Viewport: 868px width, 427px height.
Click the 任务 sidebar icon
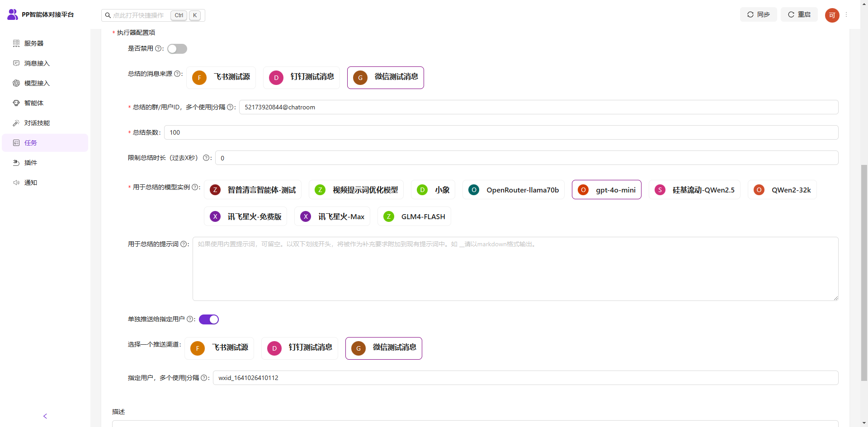tap(16, 143)
